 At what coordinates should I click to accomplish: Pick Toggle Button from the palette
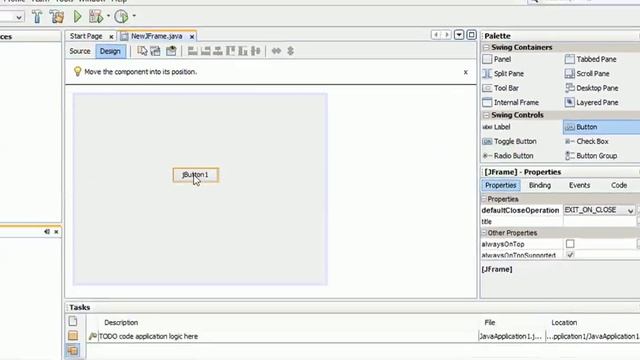tap(509, 141)
